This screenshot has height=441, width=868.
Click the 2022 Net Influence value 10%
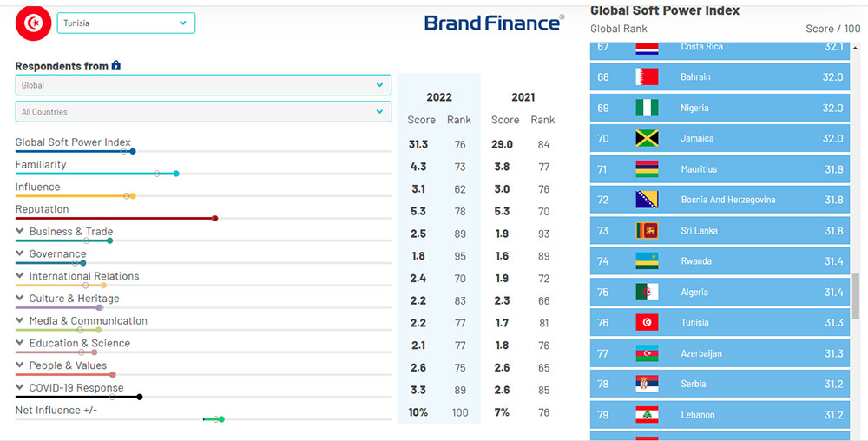(418, 412)
